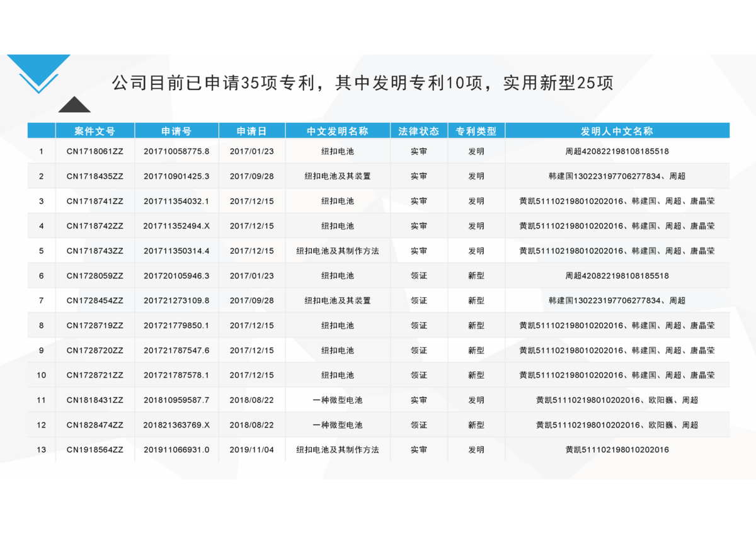The height and width of the screenshot is (534, 756).
Task: Select application number 201721787547.6
Action: pyautogui.click(x=176, y=351)
